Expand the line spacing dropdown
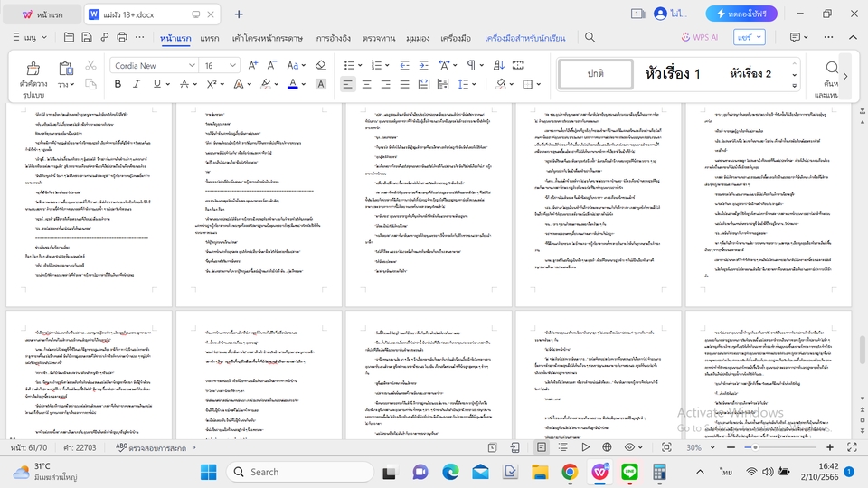The height and width of the screenshot is (488, 868). (475, 85)
